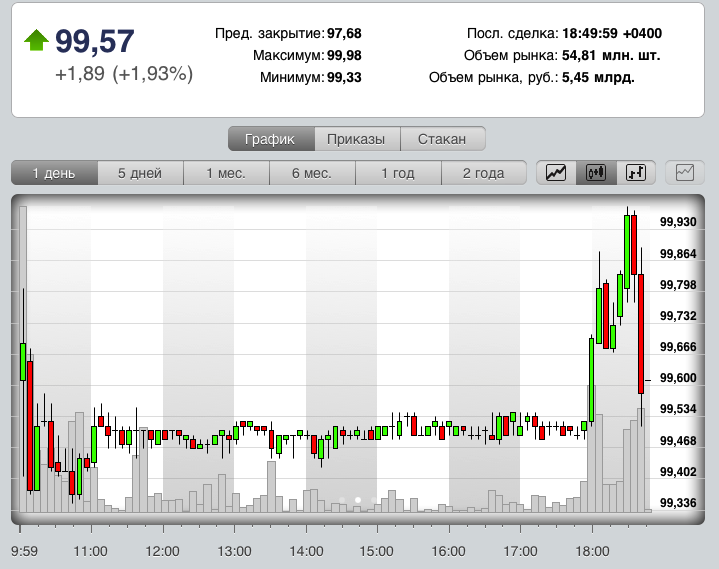Show the 1 год chart range
The height and width of the screenshot is (569, 719).
(398, 173)
